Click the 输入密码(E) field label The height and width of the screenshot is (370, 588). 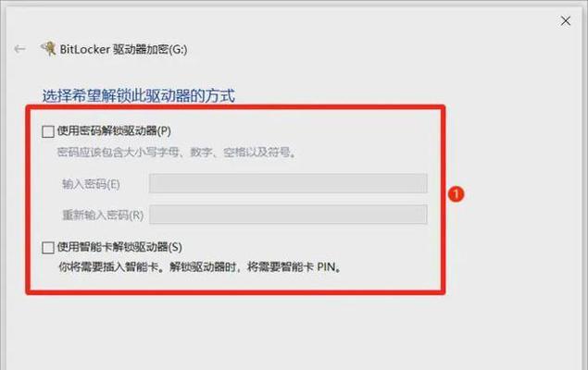(x=91, y=184)
